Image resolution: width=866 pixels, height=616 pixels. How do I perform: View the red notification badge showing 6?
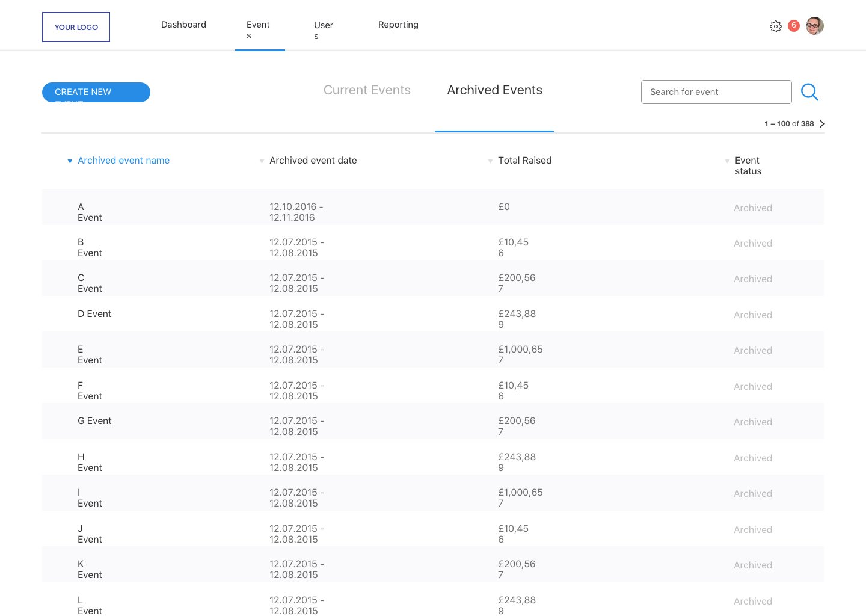794,25
